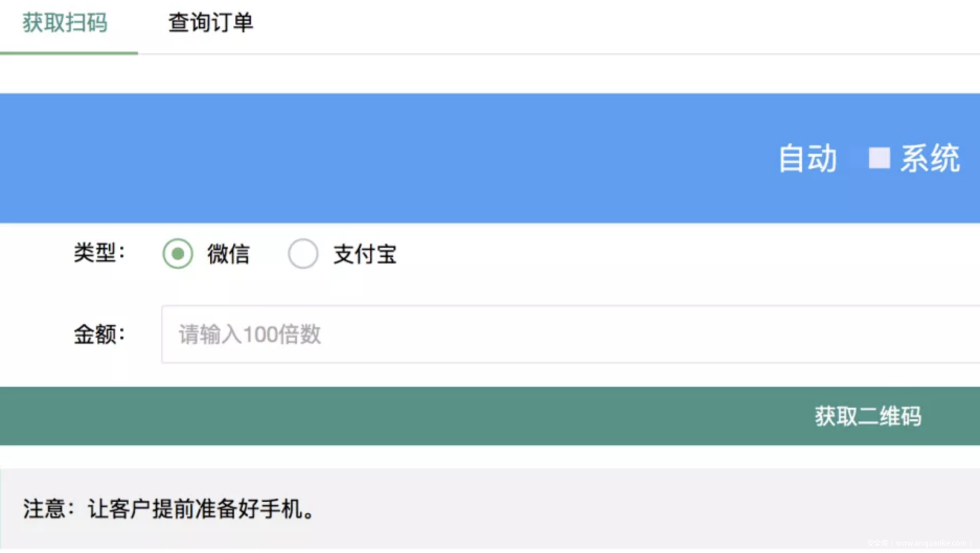
Task: Click the 请输入100倍数 placeholder text
Action: pyautogui.click(x=250, y=335)
